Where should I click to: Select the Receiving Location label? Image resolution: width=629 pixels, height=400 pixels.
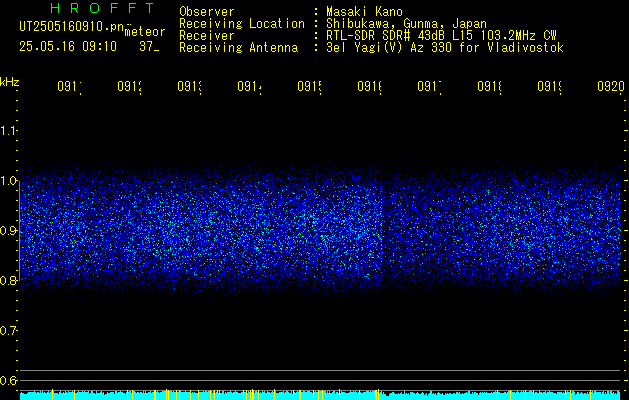coord(242,24)
